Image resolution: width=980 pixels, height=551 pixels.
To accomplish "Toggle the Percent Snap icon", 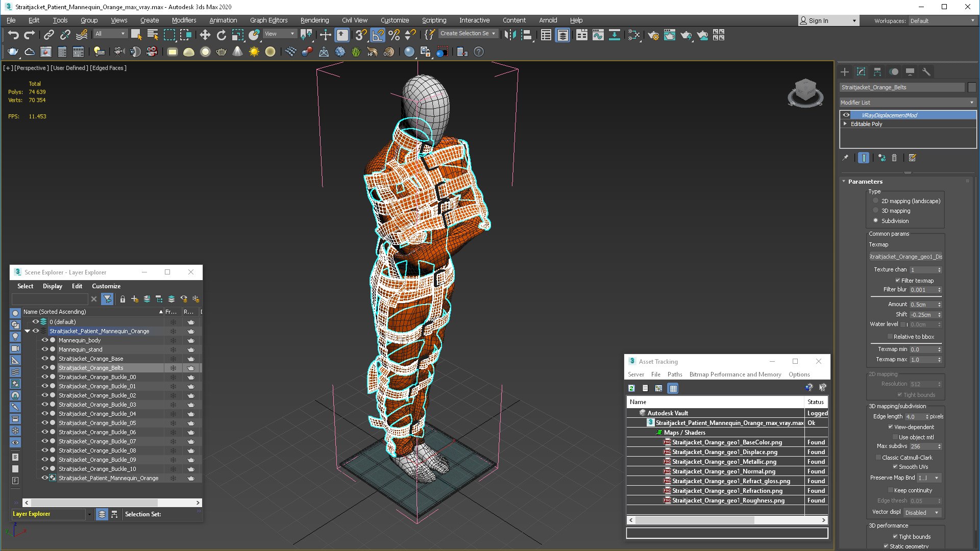I will coord(394,35).
